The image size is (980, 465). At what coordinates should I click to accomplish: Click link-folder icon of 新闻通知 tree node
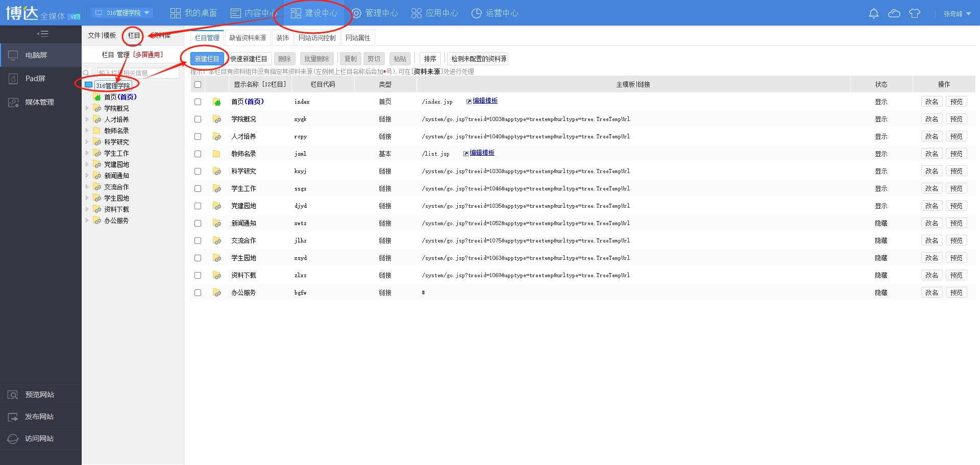[x=97, y=176]
